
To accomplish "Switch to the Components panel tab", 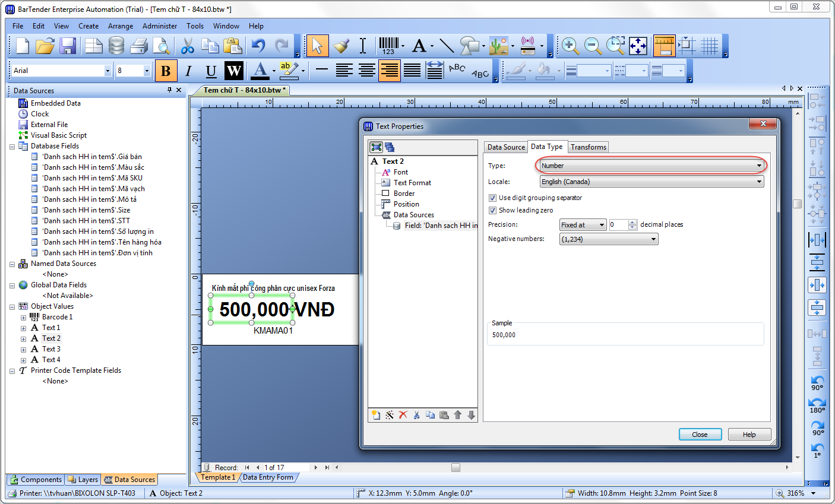I will click(x=36, y=480).
